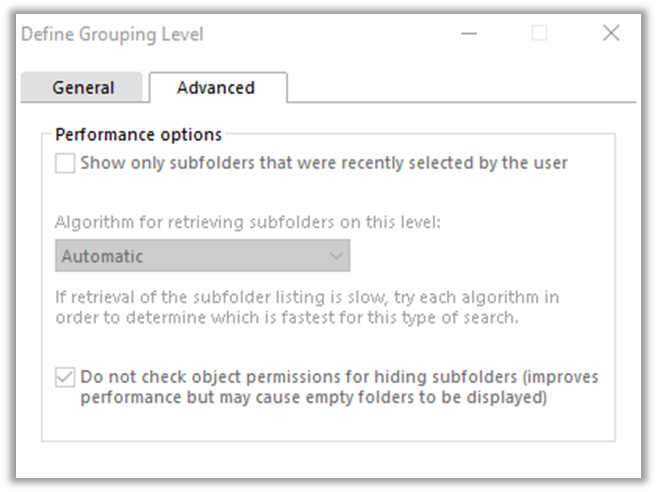The image size is (657, 492).
Task: Enable Show only recently selected subfolders checkbox
Action: tap(65, 163)
